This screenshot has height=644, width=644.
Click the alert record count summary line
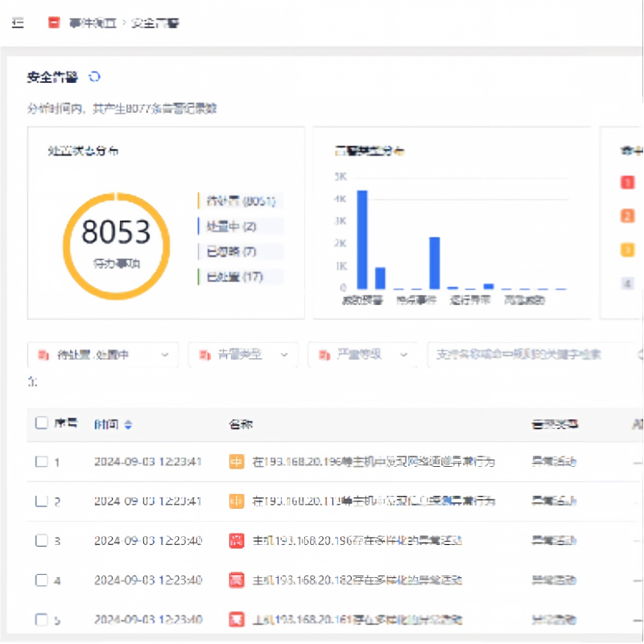[x=122, y=109]
